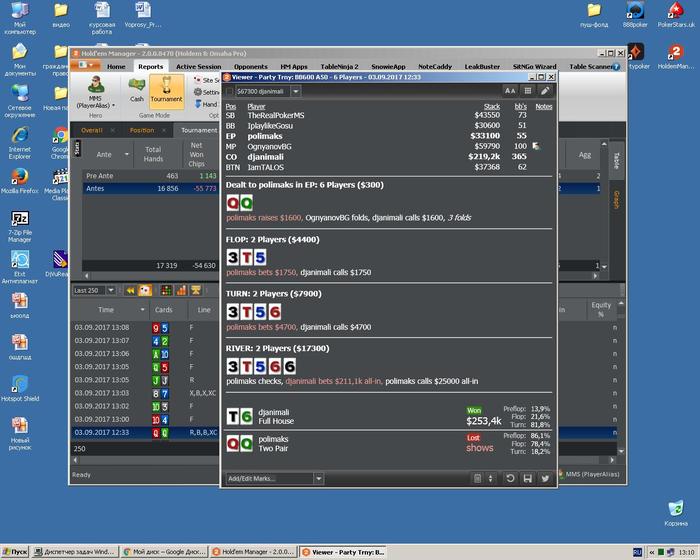Viewport: 700px width, 560px height.
Task: Open the Recycle Bin (Корзина) icon
Action: pos(675,514)
